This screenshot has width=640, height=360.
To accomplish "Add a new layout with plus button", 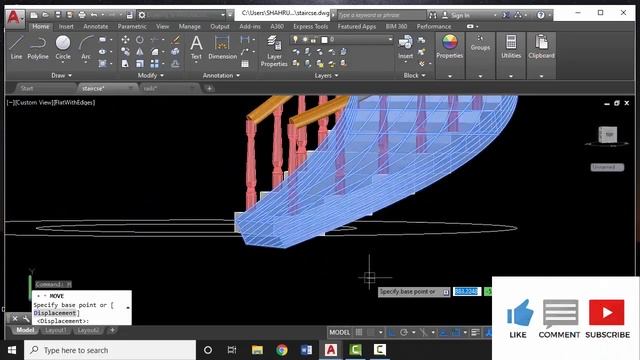I will (112, 330).
